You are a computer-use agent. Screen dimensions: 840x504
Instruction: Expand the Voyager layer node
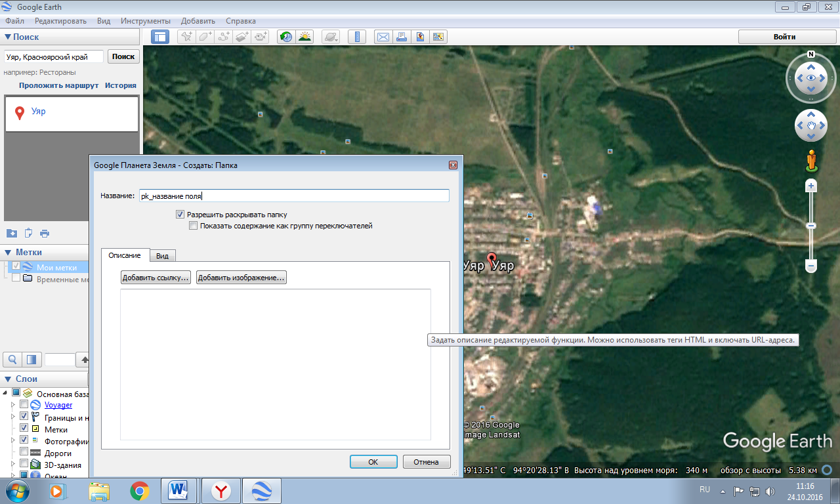pyautogui.click(x=13, y=405)
